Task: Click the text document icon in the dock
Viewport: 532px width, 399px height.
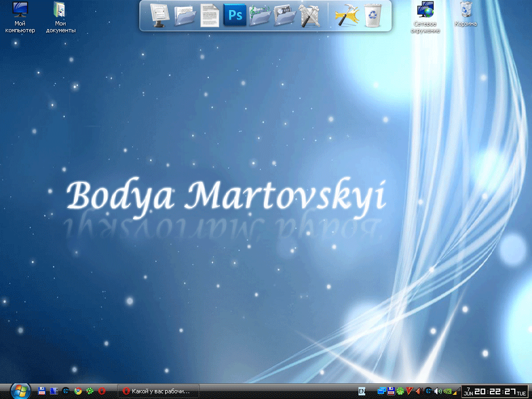Action: (210, 16)
